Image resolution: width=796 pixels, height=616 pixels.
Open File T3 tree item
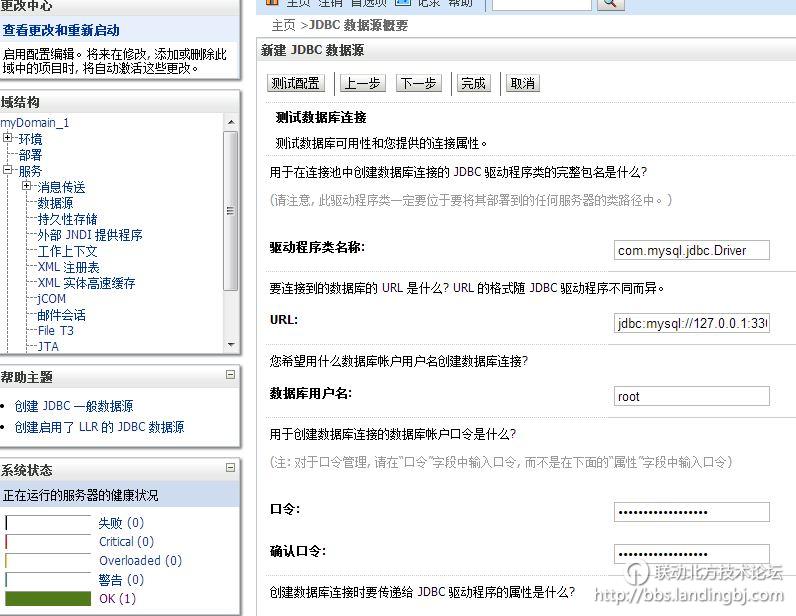point(56,331)
